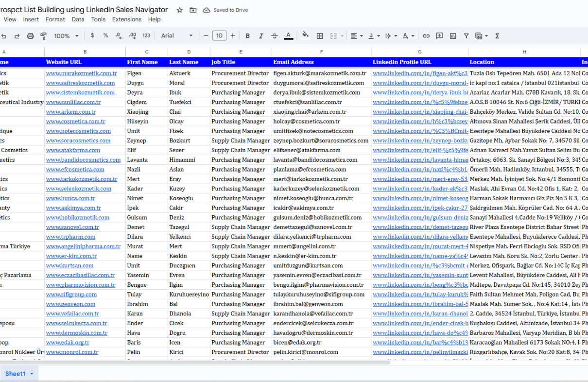The width and height of the screenshot is (588, 382).
Task: Decrease font size with minus button
Action: click(x=206, y=35)
